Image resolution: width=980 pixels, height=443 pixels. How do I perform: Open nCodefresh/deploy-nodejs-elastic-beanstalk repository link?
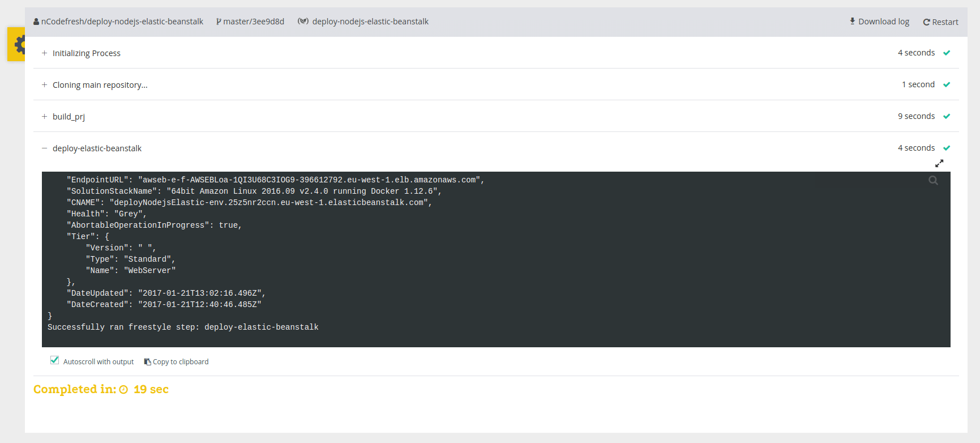[122, 22]
